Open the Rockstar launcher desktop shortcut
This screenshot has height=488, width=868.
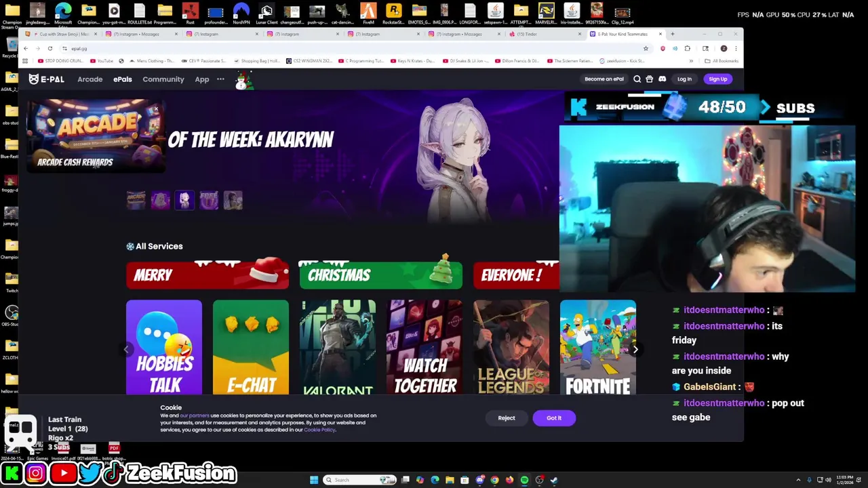pos(393,14)
